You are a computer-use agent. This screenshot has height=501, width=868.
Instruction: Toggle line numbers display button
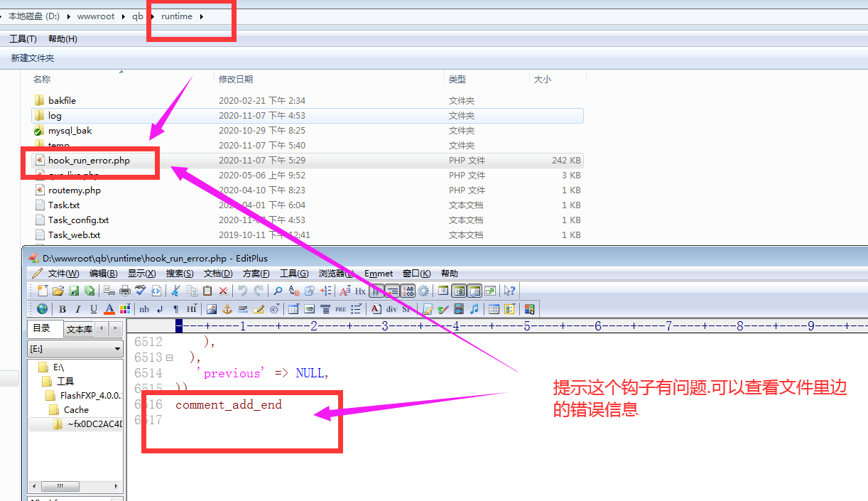(408, 290)
